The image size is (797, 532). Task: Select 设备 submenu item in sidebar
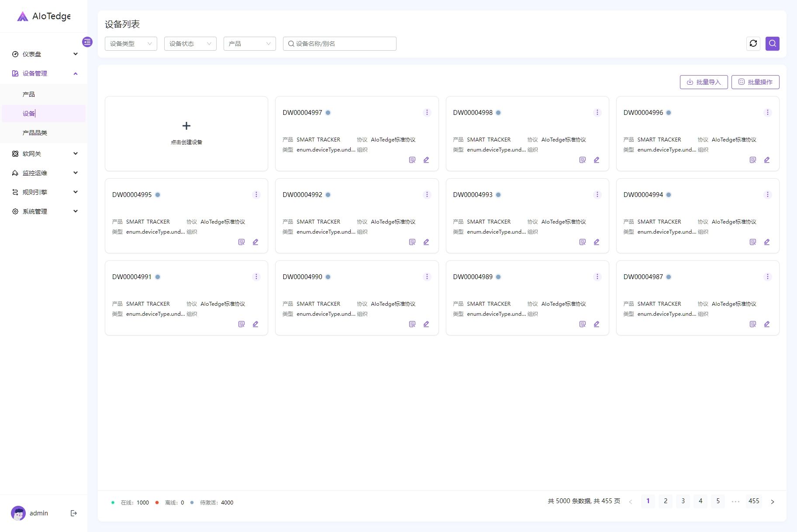coord(44,114)
